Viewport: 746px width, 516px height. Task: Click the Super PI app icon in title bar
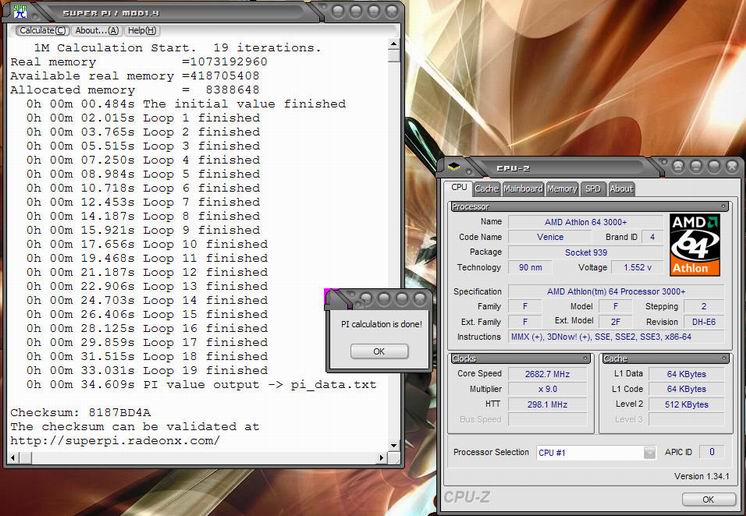click(20, 11)
